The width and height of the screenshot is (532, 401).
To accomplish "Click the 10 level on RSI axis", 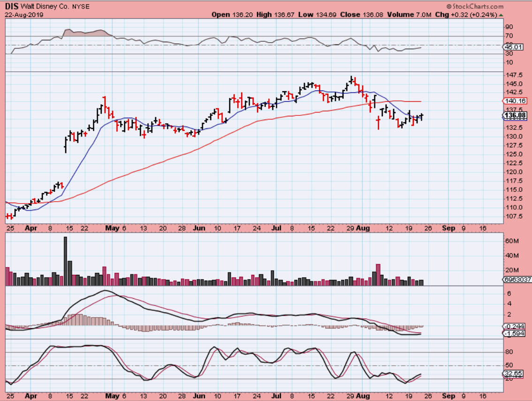I will (509, 62).
